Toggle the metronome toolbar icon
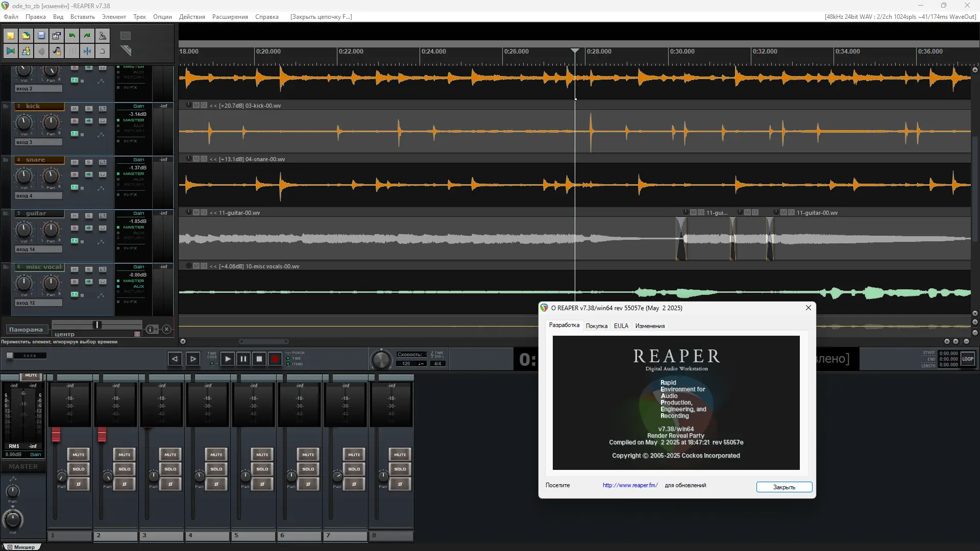The image size is (980, 551). pyautogui.click(x=103, y=36)
